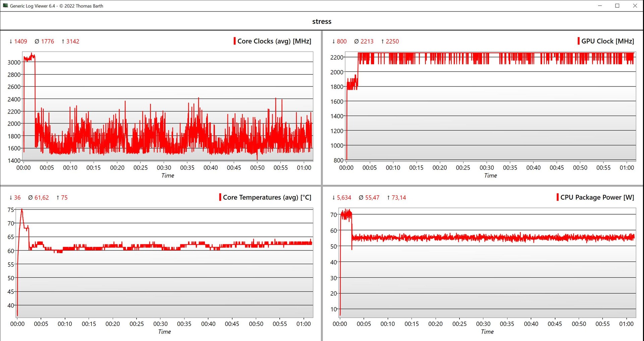
Task: Maximize the Generic Log Viewer window
Action: (x=617, y=6)
